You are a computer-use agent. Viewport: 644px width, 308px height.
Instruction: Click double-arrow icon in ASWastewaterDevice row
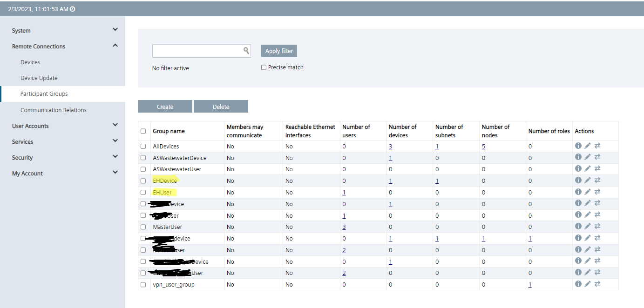(597, 157)
